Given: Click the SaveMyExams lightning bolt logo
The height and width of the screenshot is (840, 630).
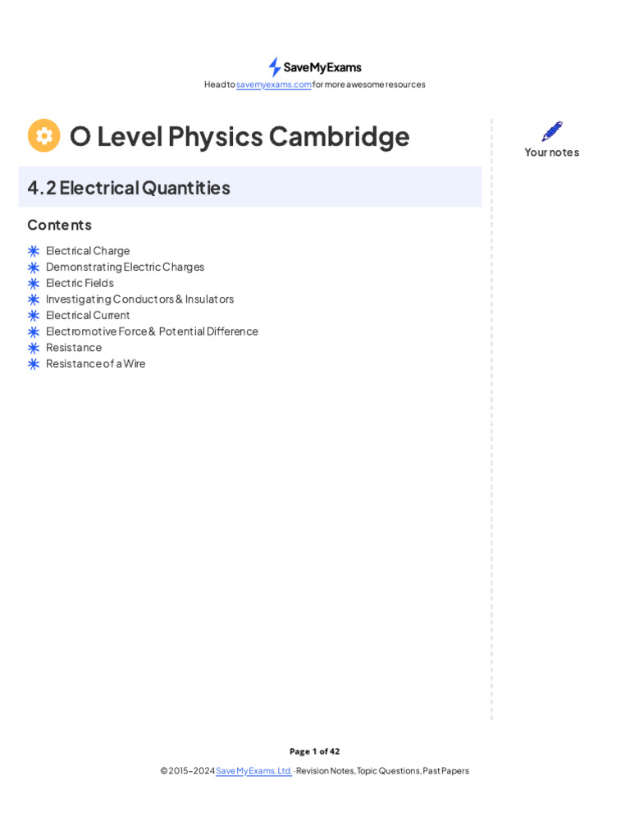Looking at the screenshot, I should click(275, 67).
